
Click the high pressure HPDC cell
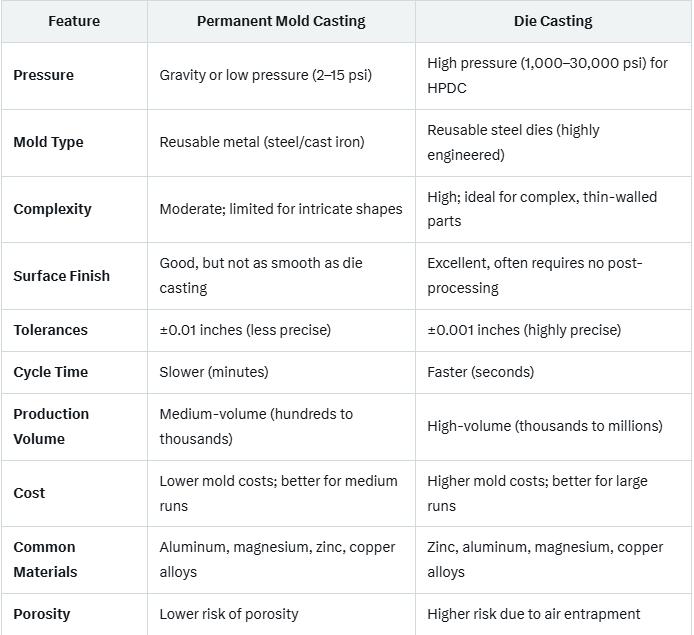click(548, 75)
